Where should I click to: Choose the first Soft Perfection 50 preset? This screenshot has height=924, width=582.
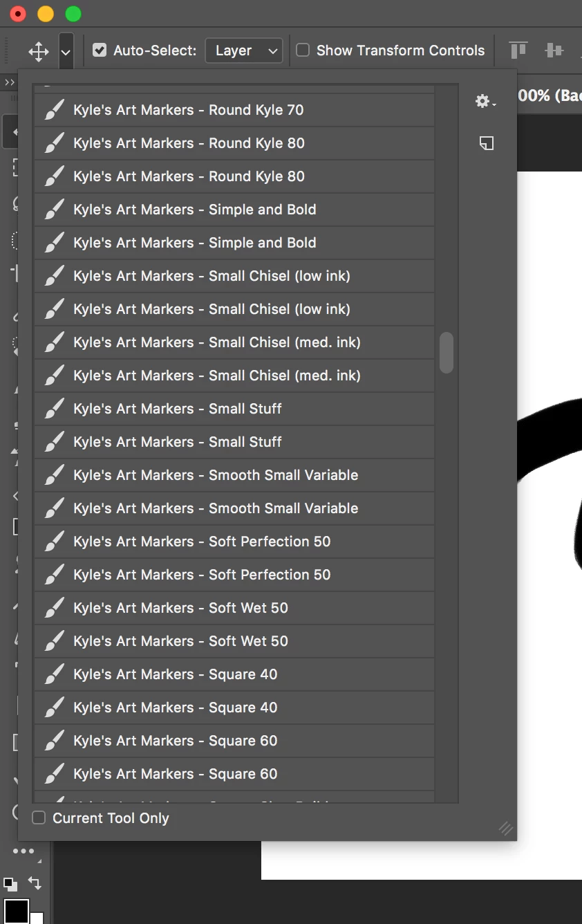pos(234,542)
